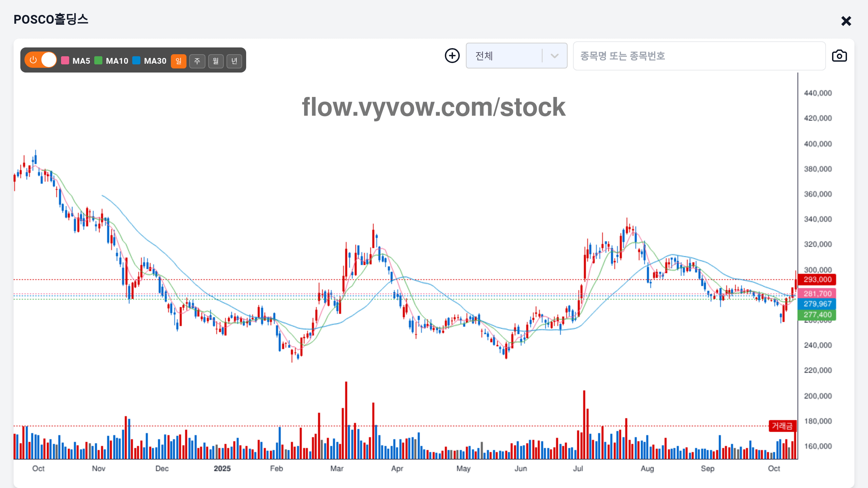This screenshot has width=868, height=488.
Task: Click the camera screenshot icon
Action: tap(839, 56)
